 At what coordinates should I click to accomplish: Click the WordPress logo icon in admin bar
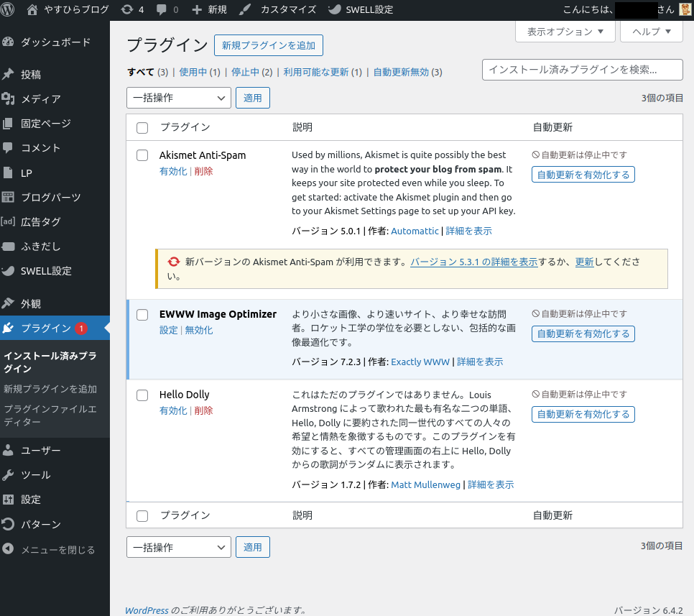9,9
